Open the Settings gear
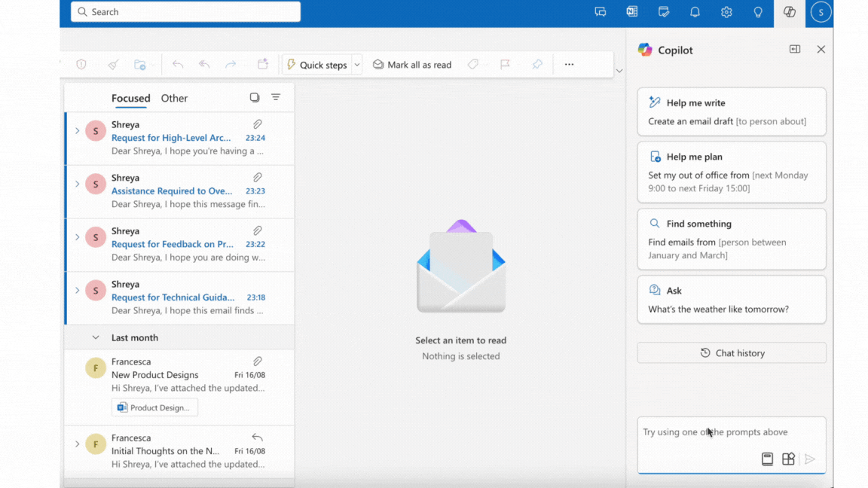 (726, 11)
